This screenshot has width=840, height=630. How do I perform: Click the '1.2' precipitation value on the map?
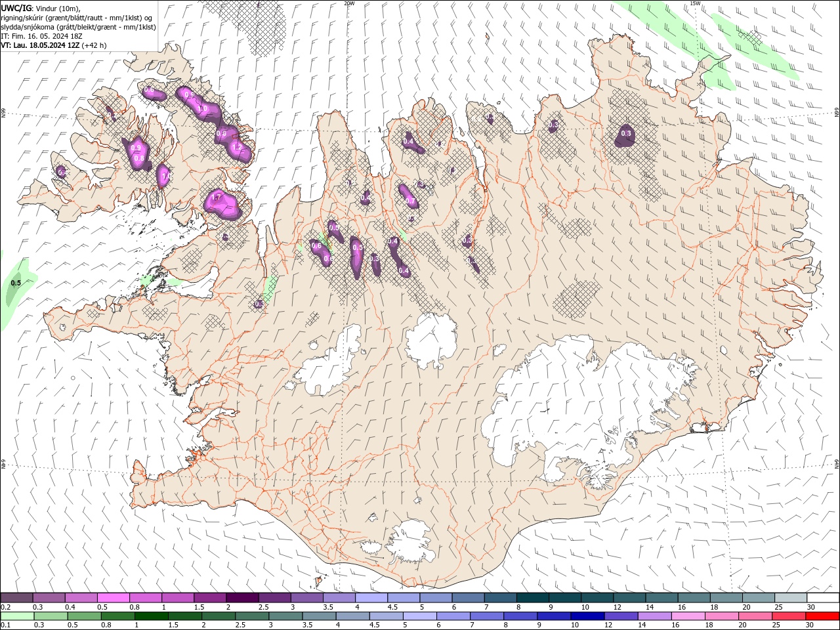click(x=237, y=148)
